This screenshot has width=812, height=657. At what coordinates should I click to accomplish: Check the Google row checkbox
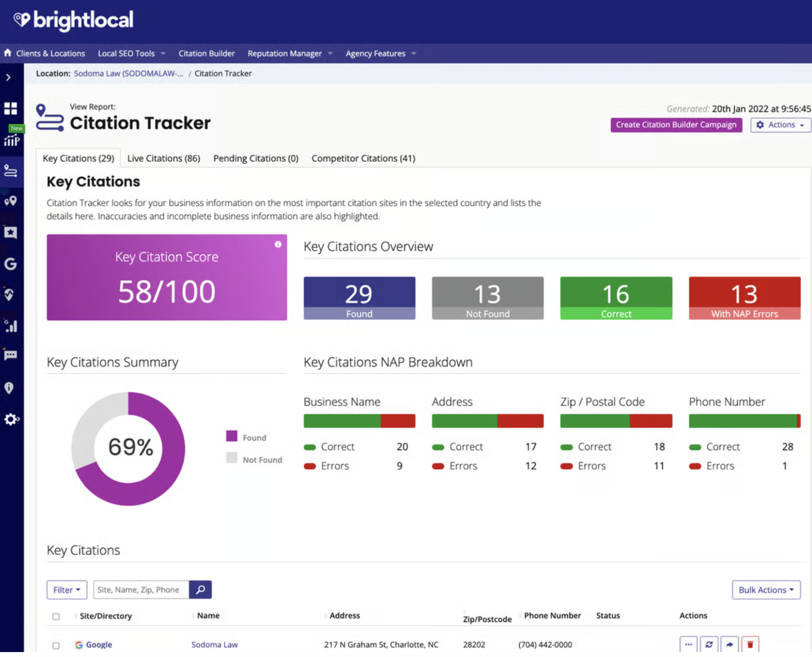pyautogui.click(x=56, y=645)
